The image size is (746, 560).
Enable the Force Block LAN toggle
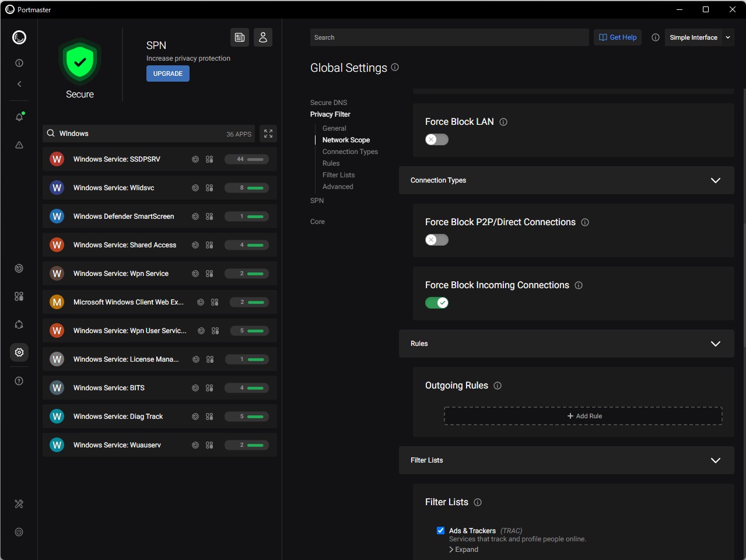point(437,139)
